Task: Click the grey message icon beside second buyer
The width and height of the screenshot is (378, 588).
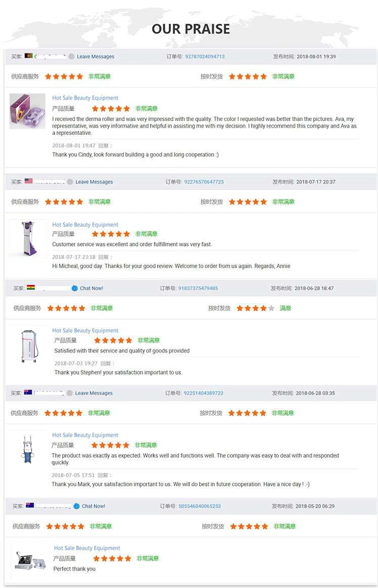Action: coord(70,182)
